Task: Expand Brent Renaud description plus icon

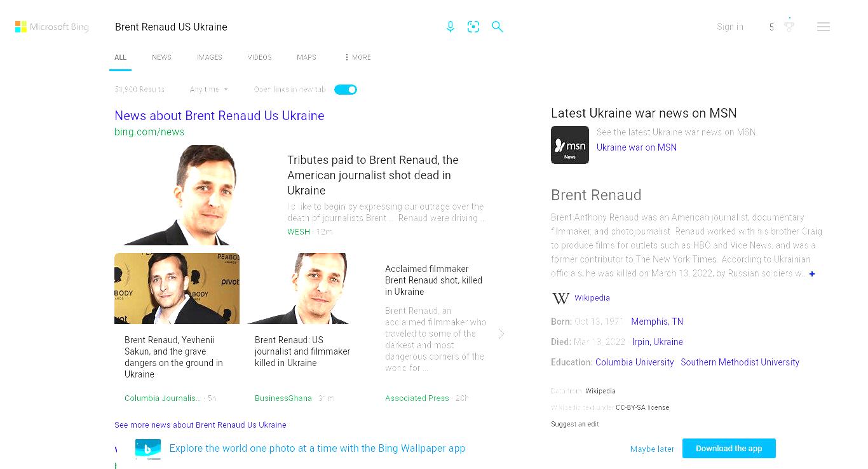Action: [x=812, y=274]
